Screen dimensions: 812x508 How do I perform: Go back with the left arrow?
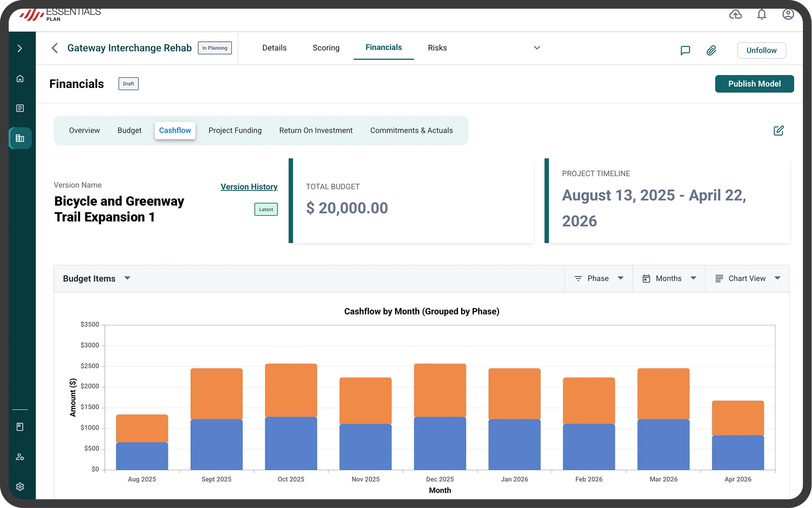pyautogui.click(x=55, y=48)
